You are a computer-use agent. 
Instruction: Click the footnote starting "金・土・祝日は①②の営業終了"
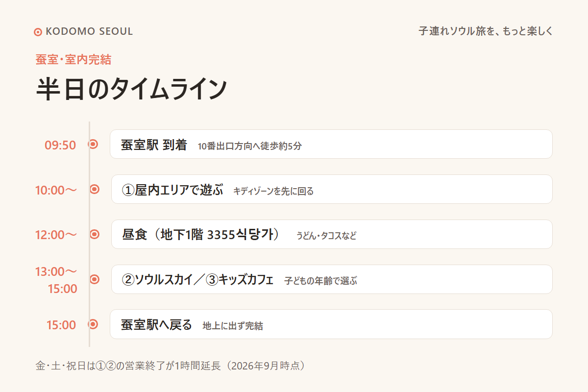point(171,366)
